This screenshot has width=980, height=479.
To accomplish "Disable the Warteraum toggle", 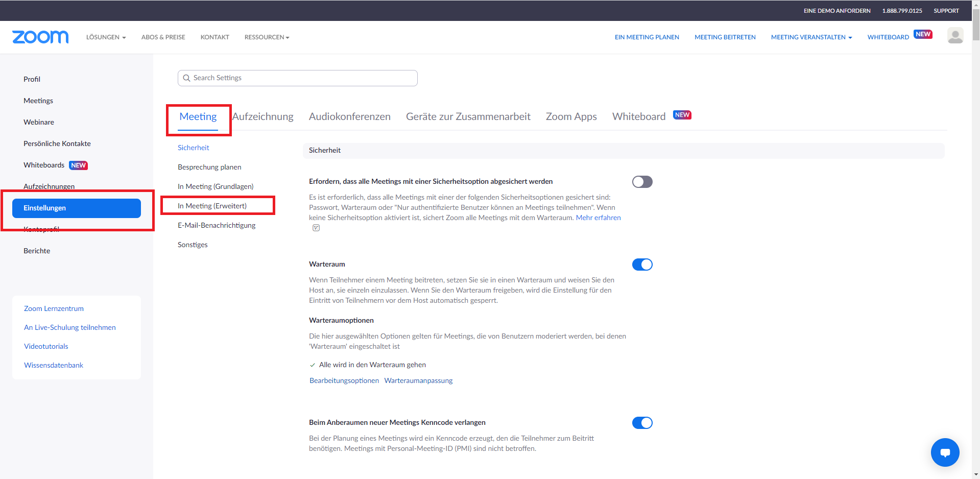I will coord(642,265).
